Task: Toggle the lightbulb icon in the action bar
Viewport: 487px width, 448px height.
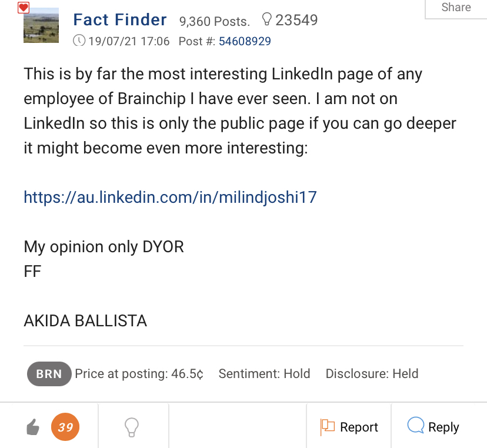Action: pyautogui.click(x=133, y=427)
